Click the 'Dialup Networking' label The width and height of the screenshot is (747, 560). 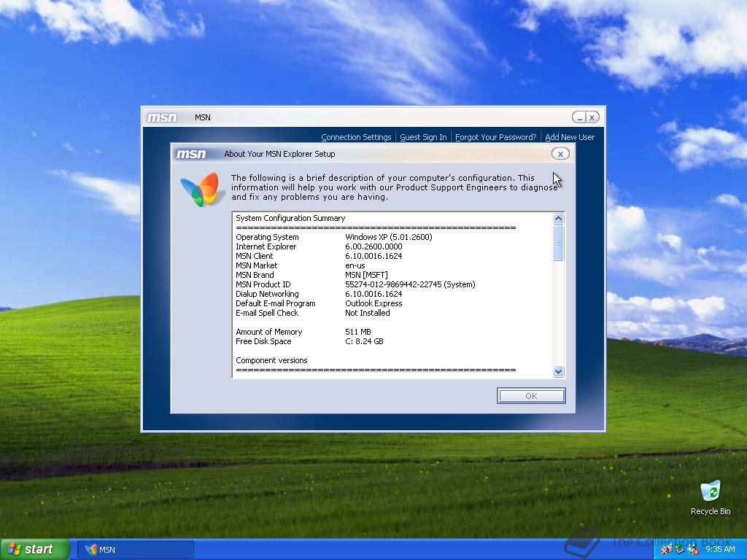(267, 295)
